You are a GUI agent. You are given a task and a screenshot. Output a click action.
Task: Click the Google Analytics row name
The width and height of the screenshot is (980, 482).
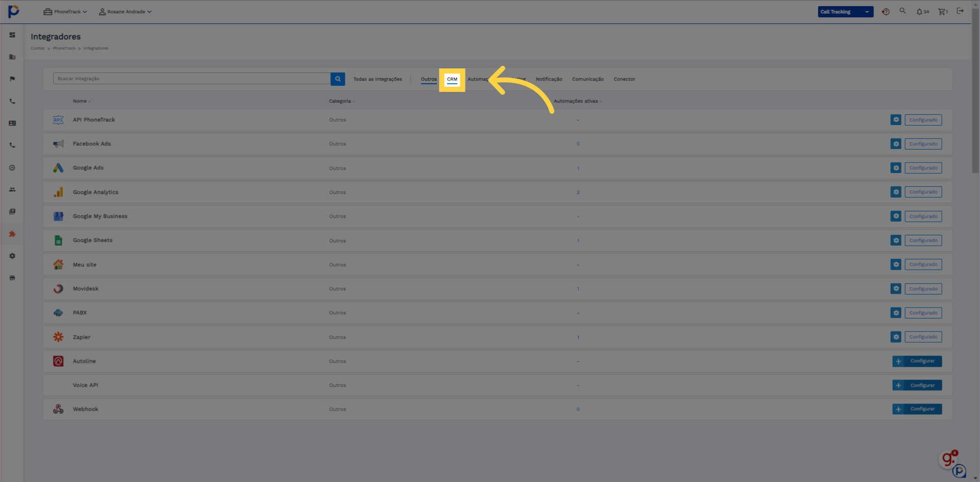tap(95, 192)
